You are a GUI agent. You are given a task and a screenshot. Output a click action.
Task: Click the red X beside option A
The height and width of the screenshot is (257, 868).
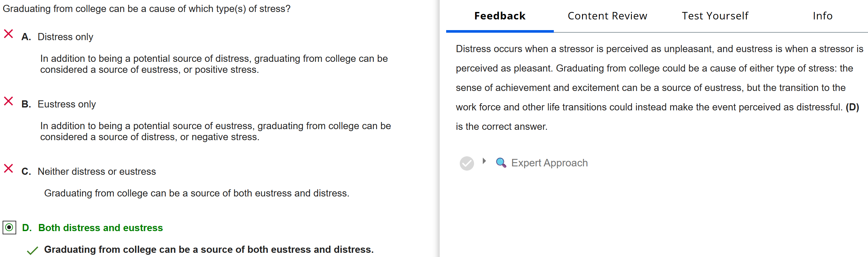coord(8,34)
